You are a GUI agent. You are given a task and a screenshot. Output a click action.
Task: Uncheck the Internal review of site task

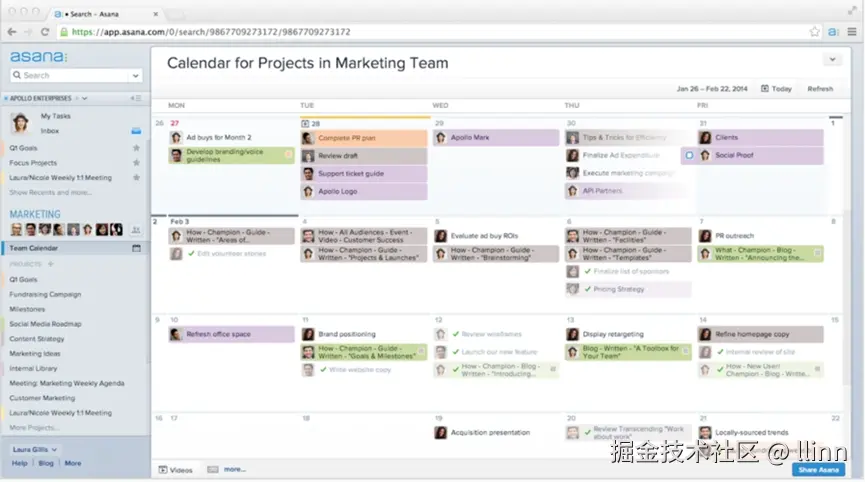tap(720, 352)
